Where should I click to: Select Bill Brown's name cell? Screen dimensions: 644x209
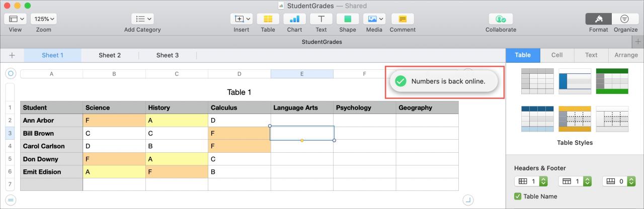tap(51, 133)
